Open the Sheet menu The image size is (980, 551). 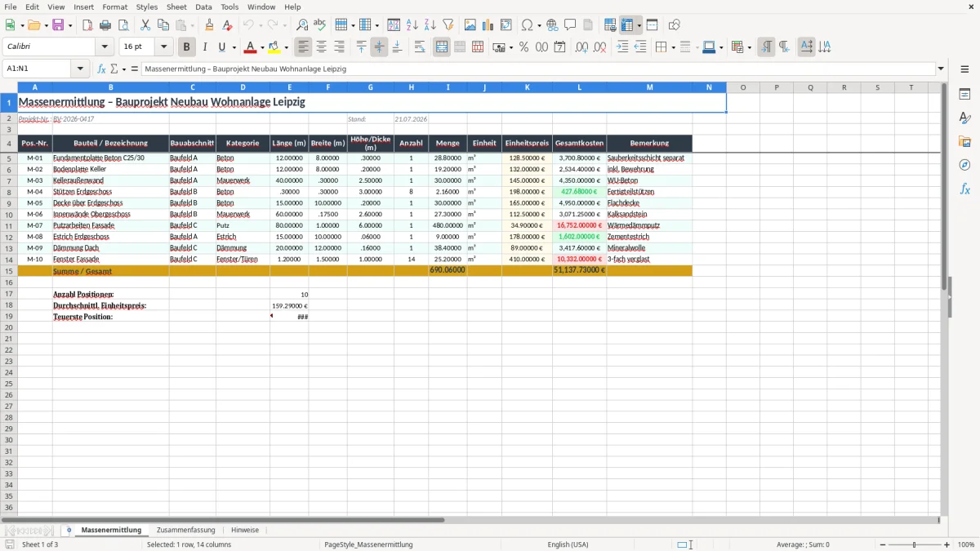click(x=176, y=7)
